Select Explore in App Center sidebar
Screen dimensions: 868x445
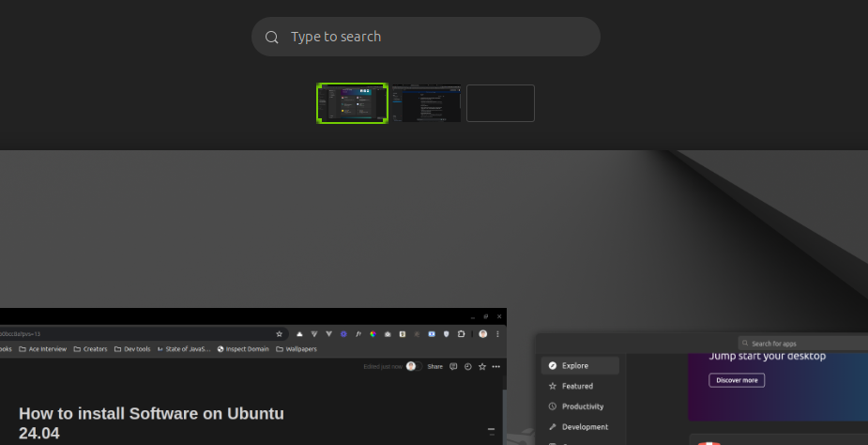(580, 366)
